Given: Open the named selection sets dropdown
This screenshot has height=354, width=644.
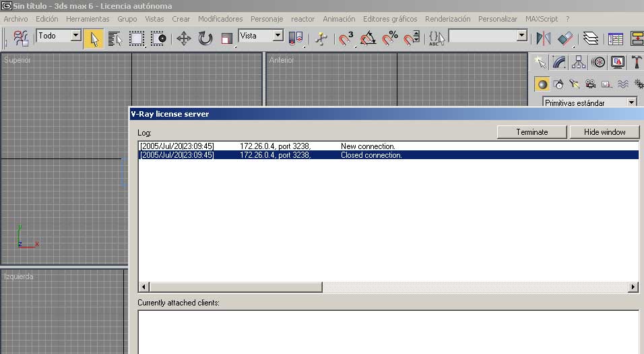Looking at the screenshot, I should point(521,36).
